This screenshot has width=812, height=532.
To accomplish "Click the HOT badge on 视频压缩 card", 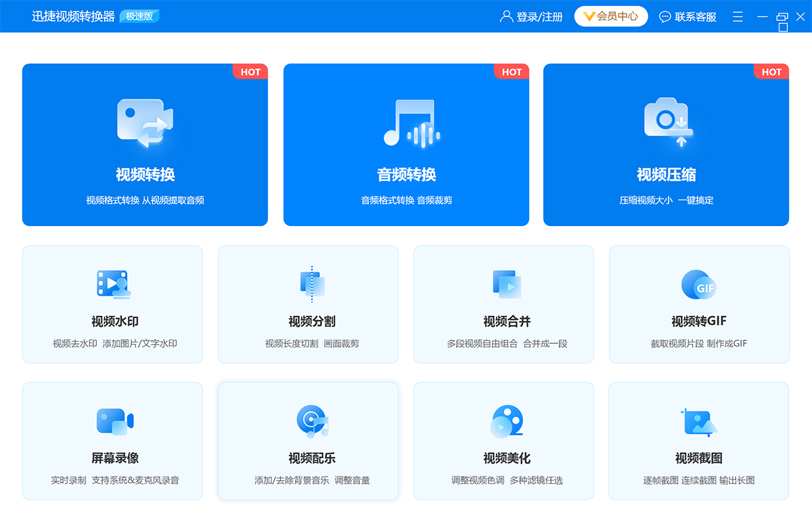I will tap(771, 72).
